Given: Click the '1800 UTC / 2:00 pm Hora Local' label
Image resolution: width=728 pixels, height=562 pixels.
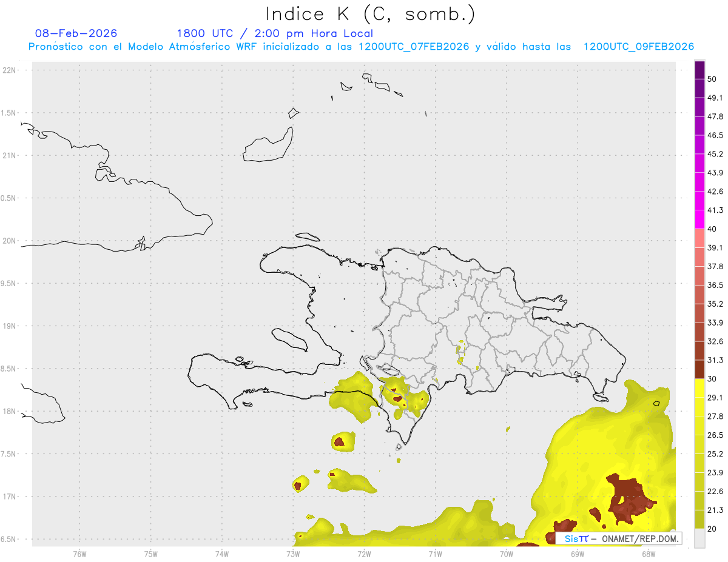Looking at the screenshot, I should point(274,34).
